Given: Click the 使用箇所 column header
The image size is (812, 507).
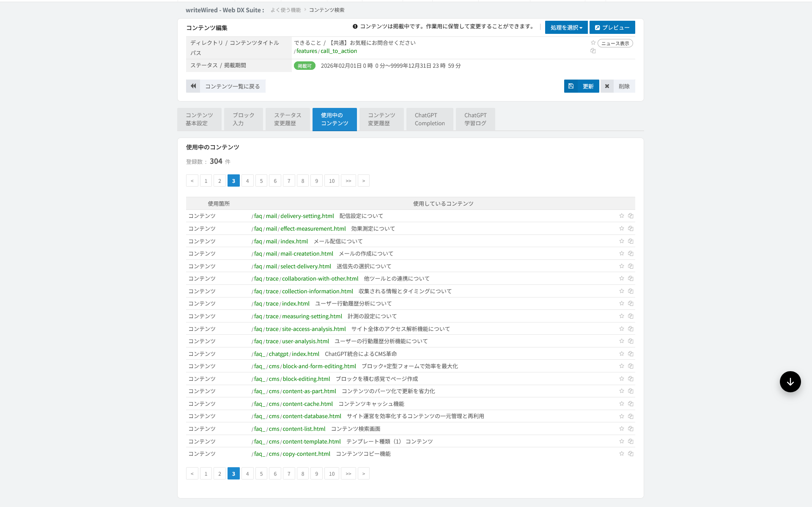Looking at the screenshot, I should (x=219, y=204).
